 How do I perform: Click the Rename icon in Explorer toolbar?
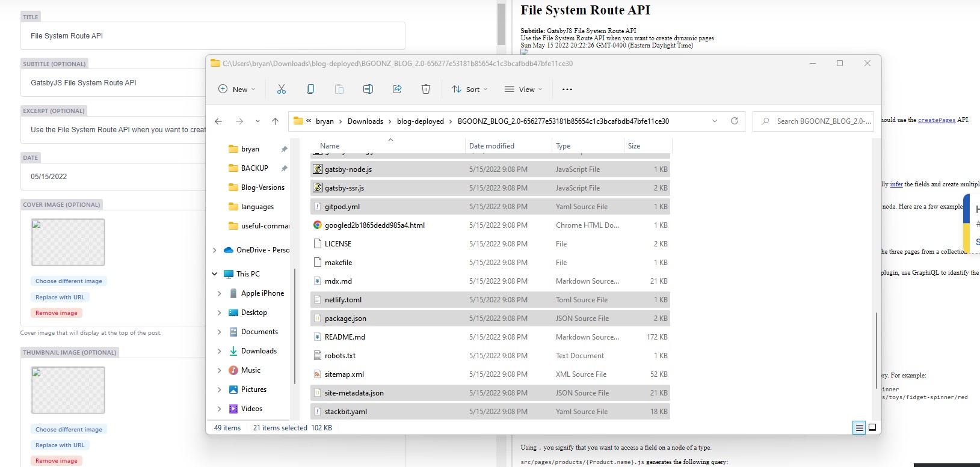(368, 89)
